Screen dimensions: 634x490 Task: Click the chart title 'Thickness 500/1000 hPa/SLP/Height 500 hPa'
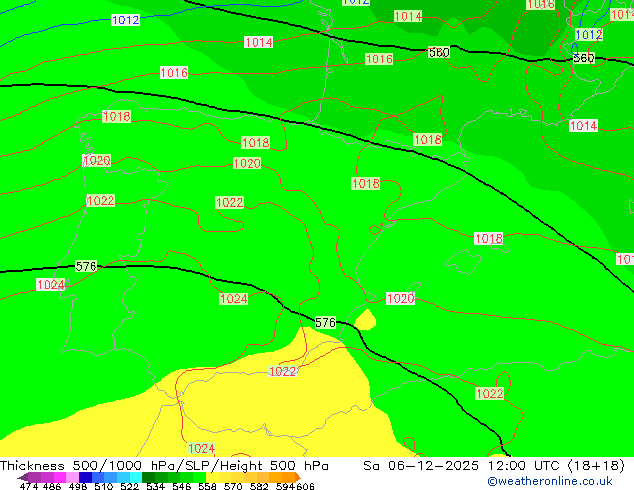click(164, 466)
